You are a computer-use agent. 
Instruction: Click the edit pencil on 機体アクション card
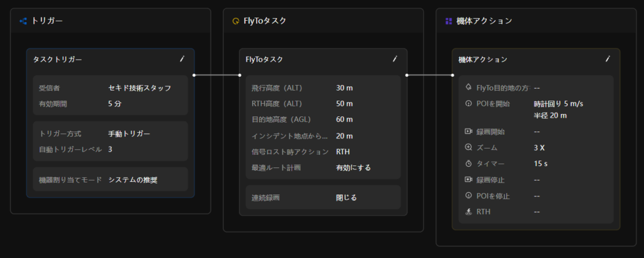click(608, 59)
